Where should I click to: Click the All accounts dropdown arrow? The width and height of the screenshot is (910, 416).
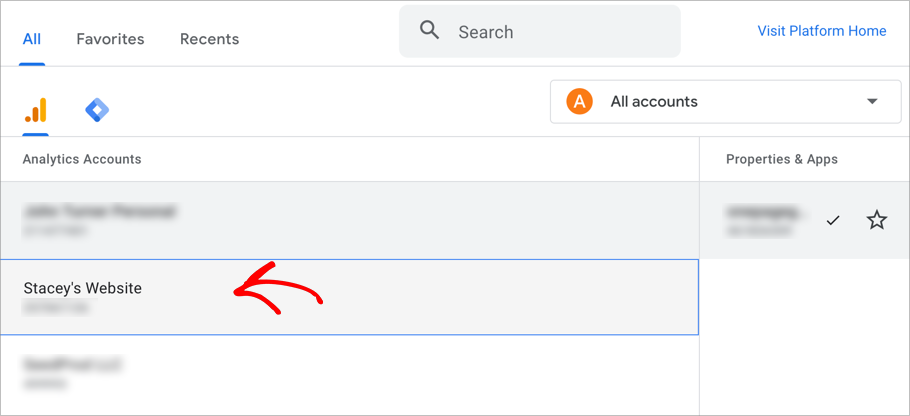click(x=871, y=101)
